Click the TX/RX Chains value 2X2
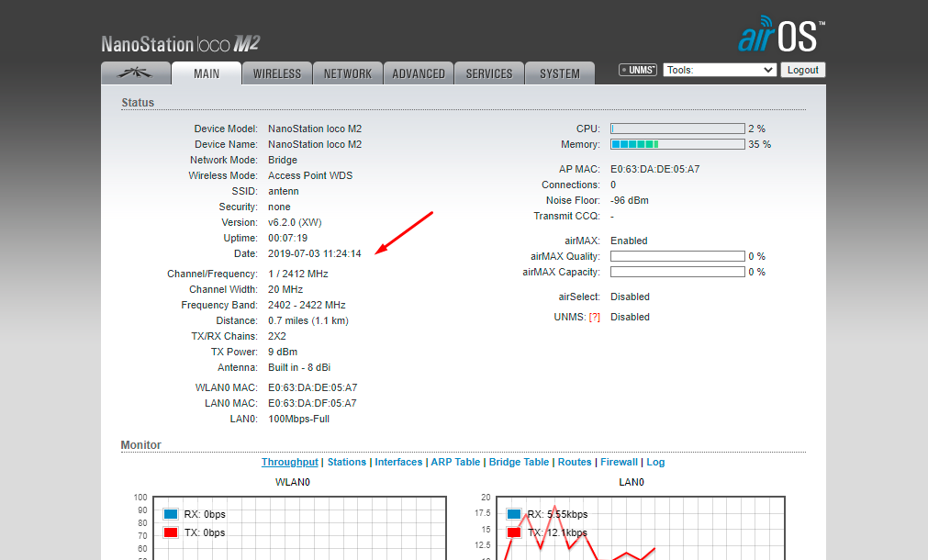Viewport: 928px width, 560px height. click(x=277, y=336)
